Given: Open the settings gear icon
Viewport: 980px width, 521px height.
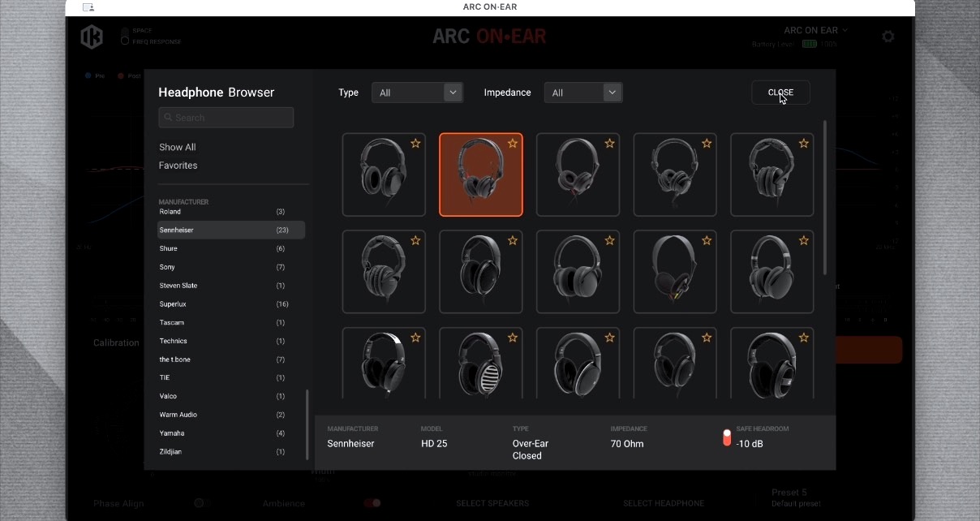Looking at the screenshot, I should (x=888, y=37).
